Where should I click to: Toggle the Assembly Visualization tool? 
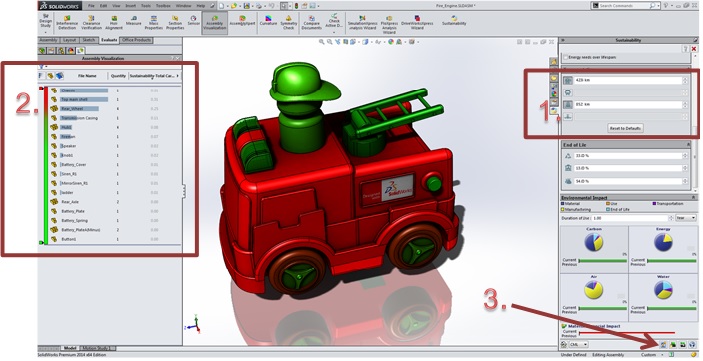pos(214,22)
